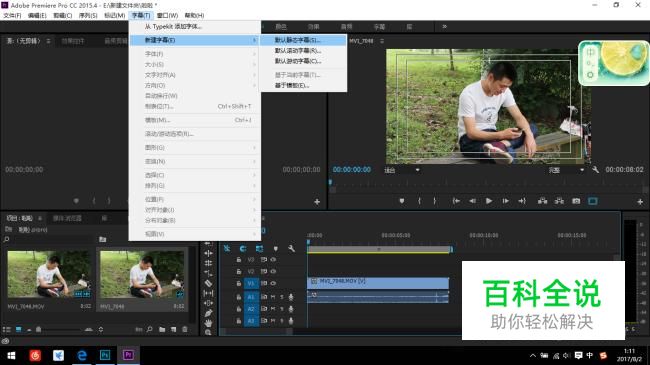Choose 基于模板(E) from submenu
The image size is (650, 365).
click(x=303, y=85)
